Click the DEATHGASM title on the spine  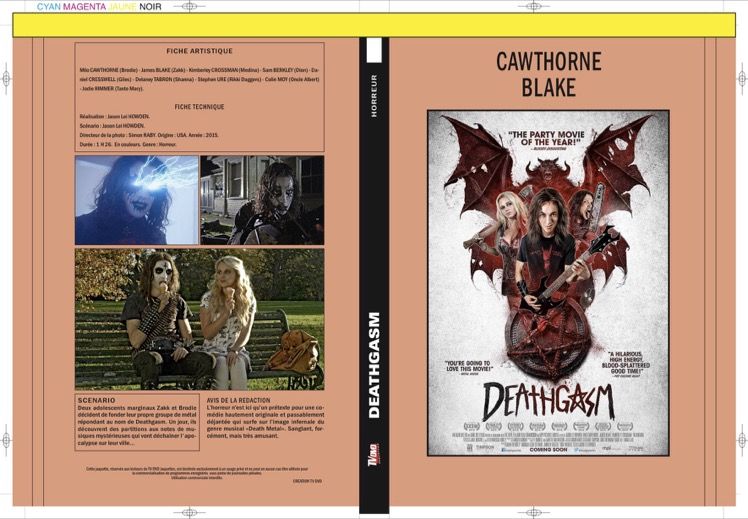coord(374,365)
